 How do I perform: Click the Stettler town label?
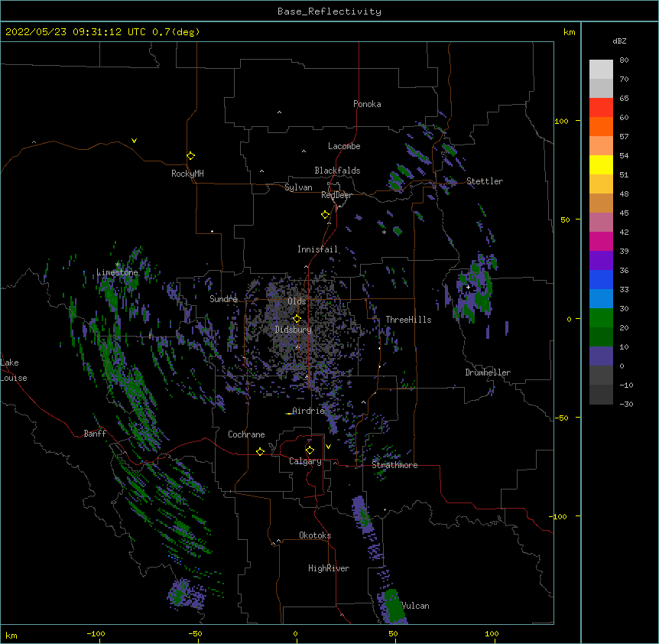coord(485,181)
